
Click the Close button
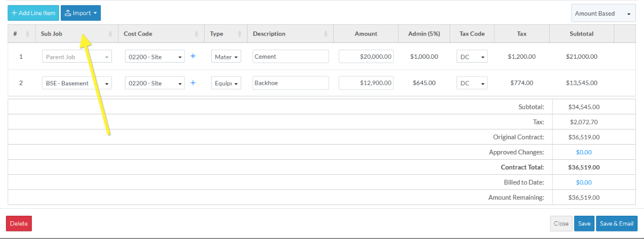click(561, 223)
